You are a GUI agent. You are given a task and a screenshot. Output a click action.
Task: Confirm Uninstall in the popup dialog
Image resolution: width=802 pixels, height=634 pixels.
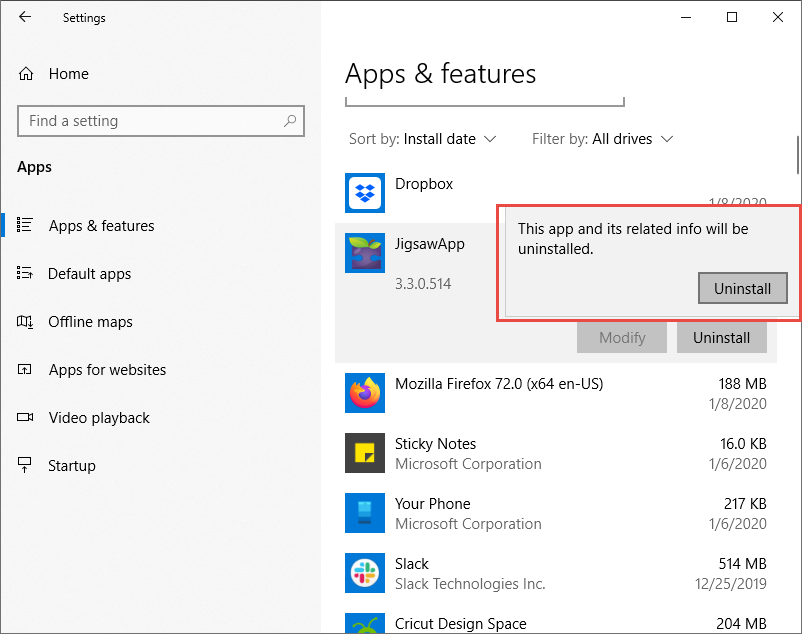pyautogui.click(x=742, y=288)
